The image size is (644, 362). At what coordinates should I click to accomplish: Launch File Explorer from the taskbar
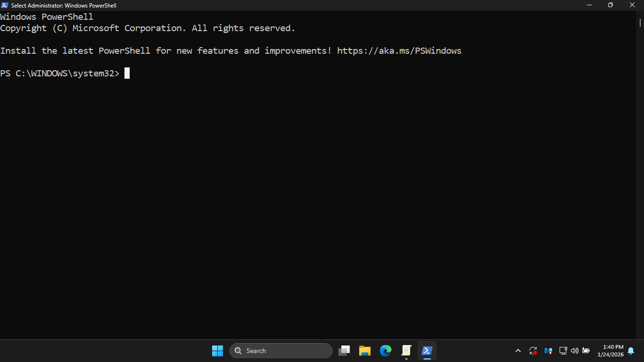pos(365,351)
